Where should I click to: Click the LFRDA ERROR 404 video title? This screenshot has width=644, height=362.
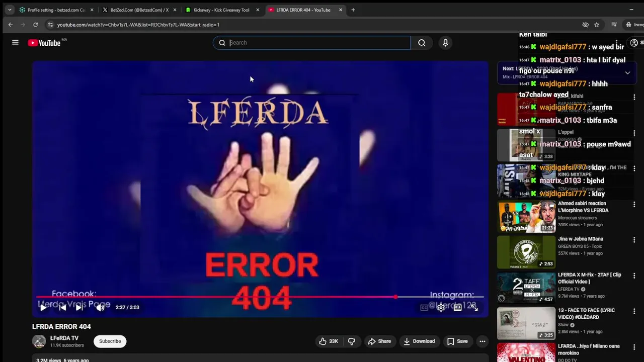[61, 327]
